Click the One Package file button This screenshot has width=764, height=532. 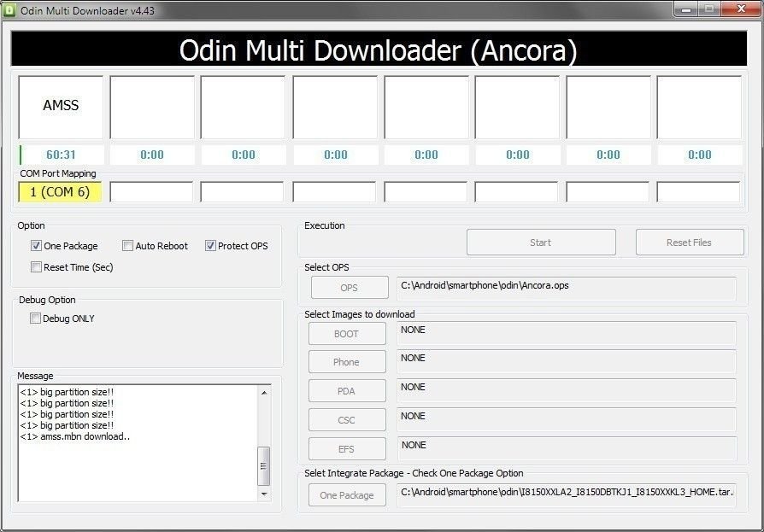click(x=347, y=495)
